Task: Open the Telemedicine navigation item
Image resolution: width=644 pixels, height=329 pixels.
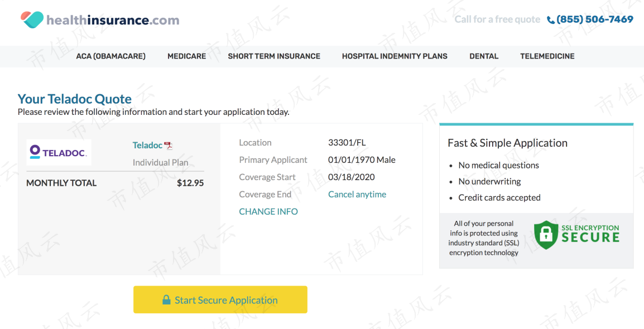Action: (x=547, y=56)
